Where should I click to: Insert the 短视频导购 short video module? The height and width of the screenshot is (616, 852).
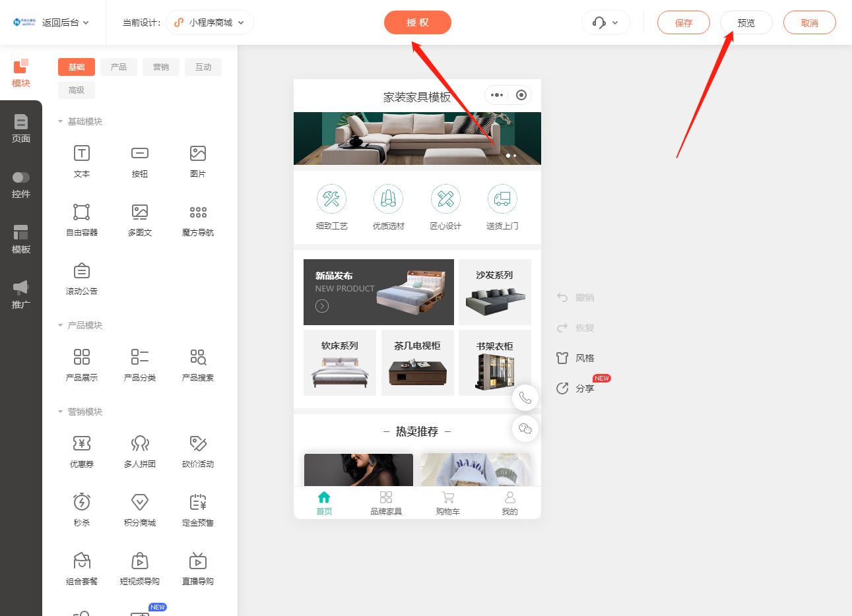click(x=140, y=569)
